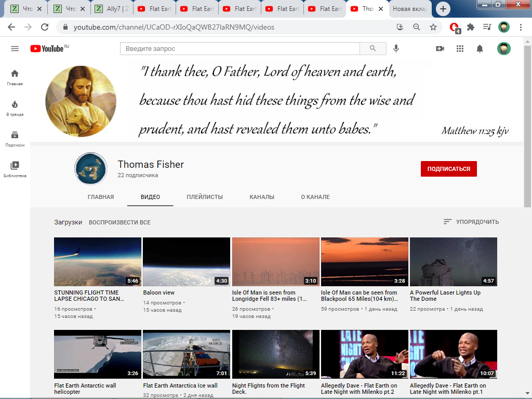Open notifications bell icon
This screenshot has width=532, height=399.
[480, 48]
